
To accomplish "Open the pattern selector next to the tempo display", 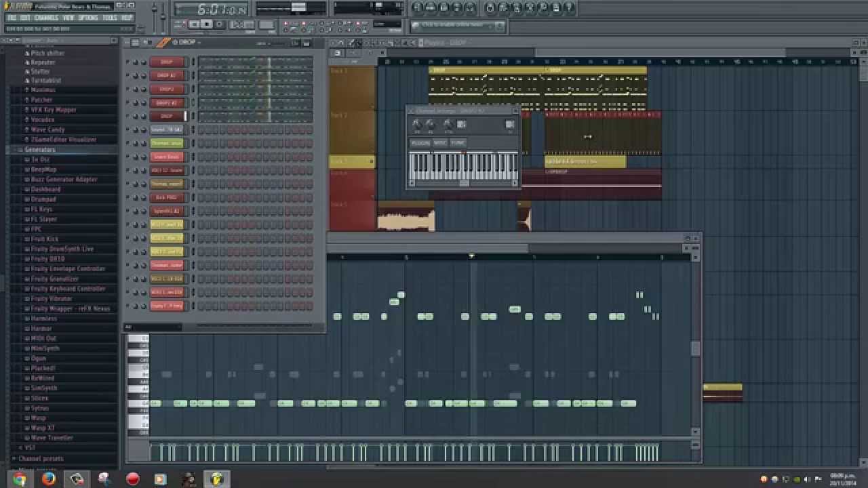I will point(267,24).
